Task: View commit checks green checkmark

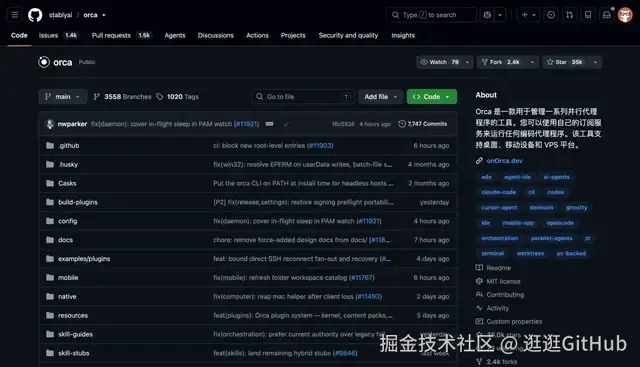Action: tap(286, 124)
